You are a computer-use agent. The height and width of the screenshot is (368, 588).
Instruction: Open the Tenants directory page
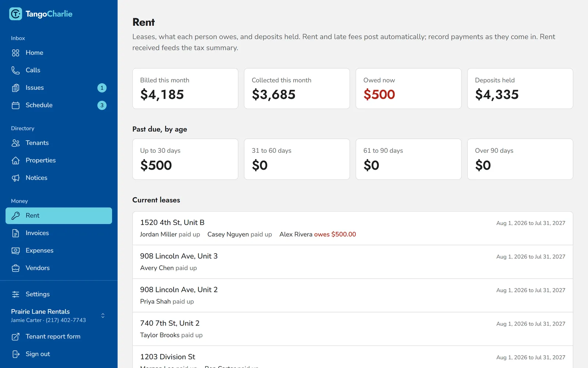point(59,143)
